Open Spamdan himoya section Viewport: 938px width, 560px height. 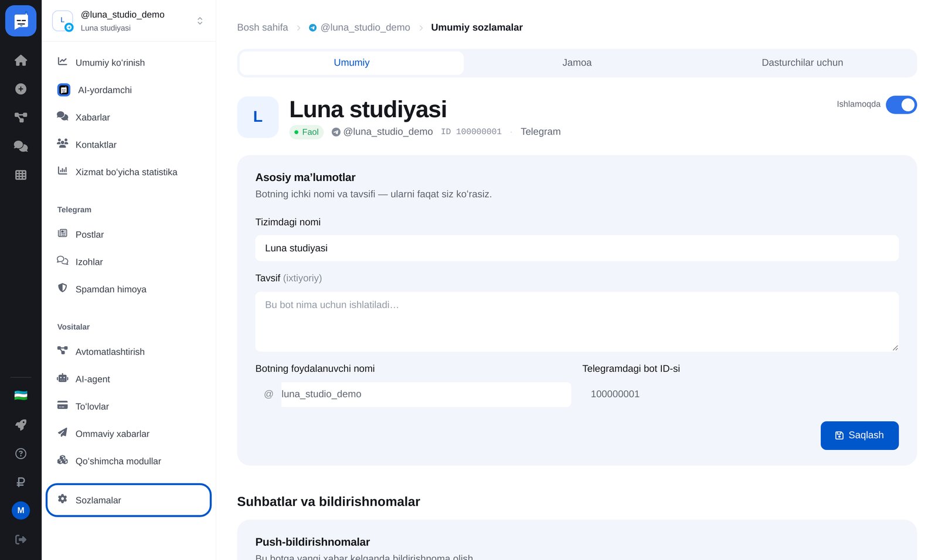pos(128,289)
